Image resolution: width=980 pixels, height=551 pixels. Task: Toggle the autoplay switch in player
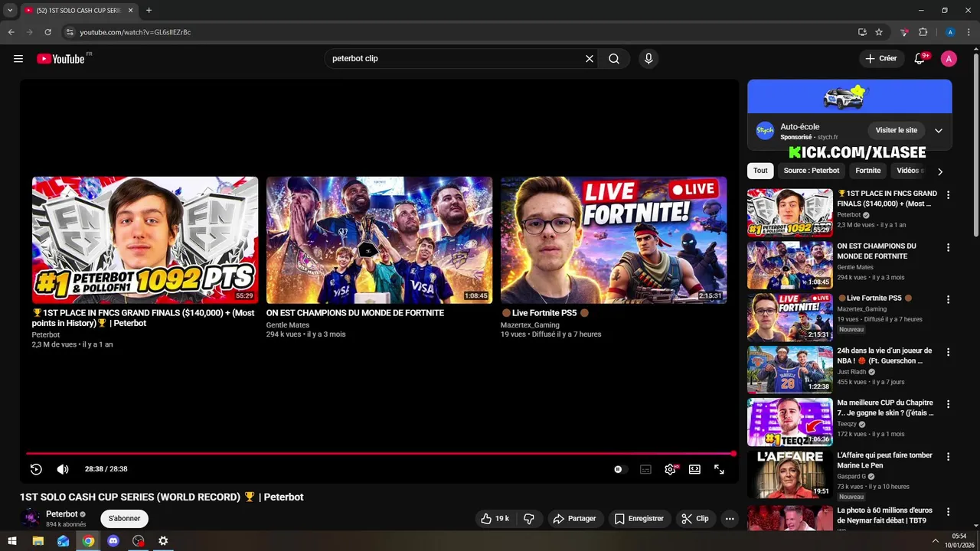tap(620, 469)
